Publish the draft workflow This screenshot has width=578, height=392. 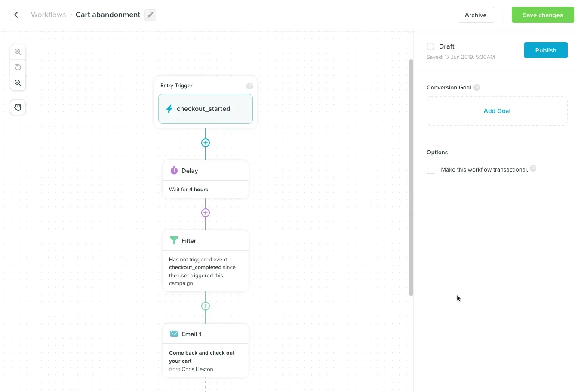tap(545, 50)
